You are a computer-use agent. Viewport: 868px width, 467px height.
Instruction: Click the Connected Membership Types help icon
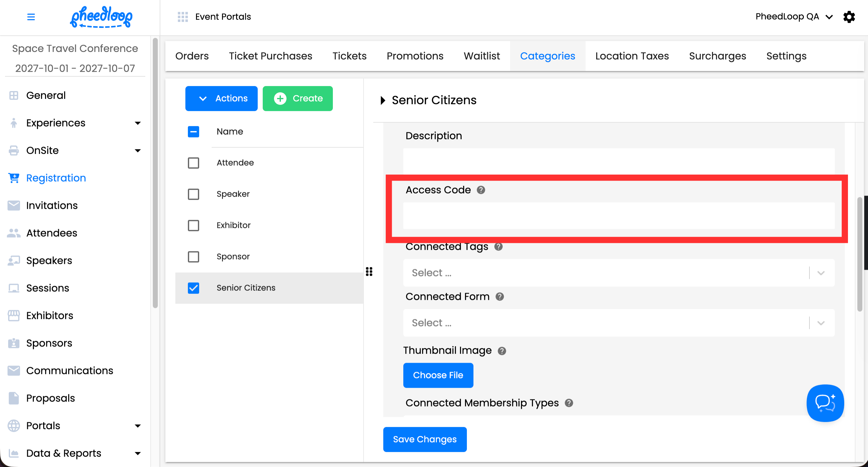click(x=569, y=403)
